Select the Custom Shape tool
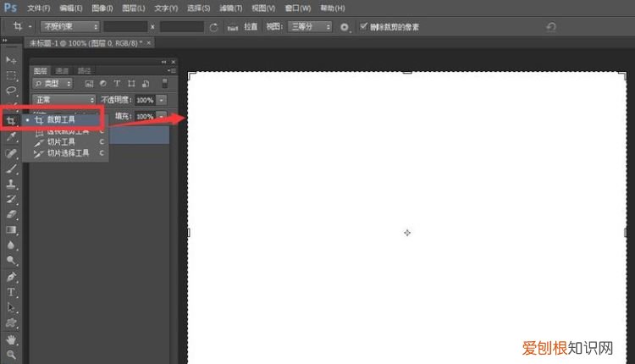The image size is (635, 364). (x=11, y=323)
